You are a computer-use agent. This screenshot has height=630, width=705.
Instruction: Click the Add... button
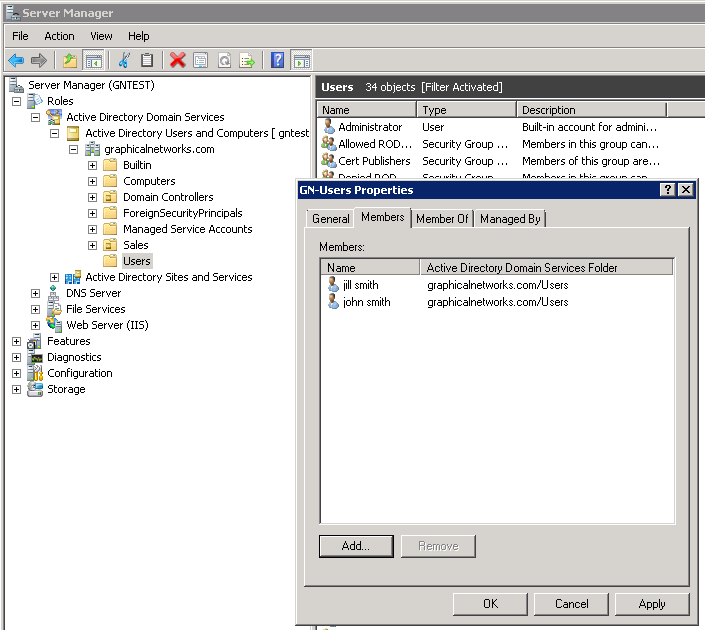(356, 546)
